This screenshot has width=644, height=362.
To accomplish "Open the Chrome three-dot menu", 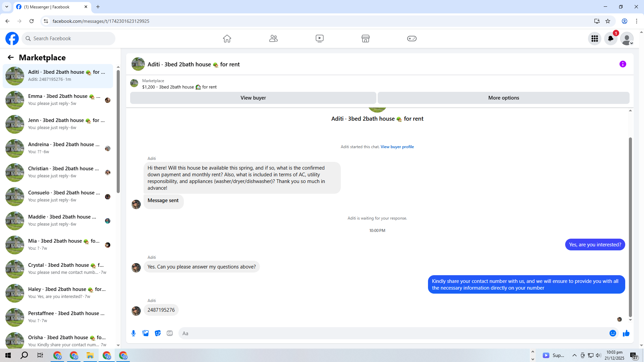I will click(637, 21).
